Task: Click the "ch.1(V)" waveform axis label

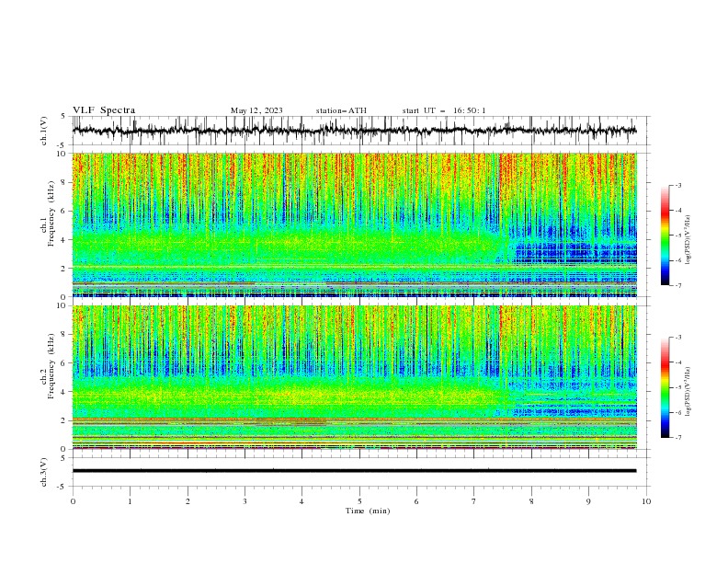Action: [44, 131]
